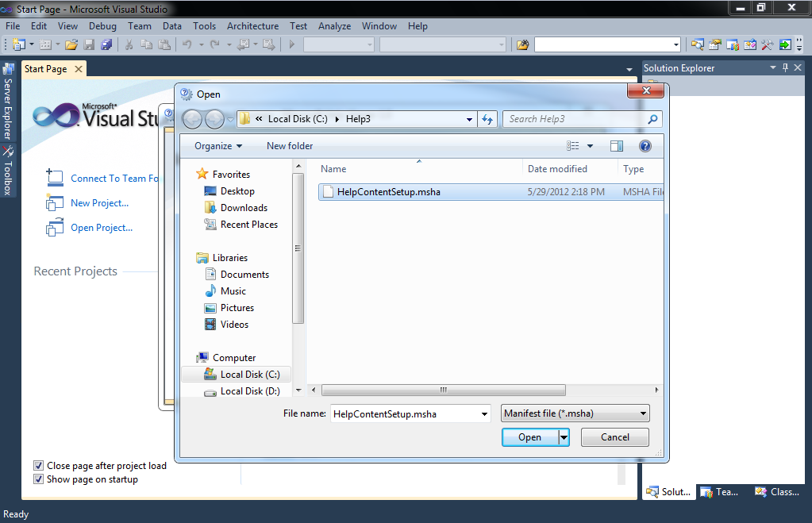The height and width of the screenshot is (523, 812).
Task: Click the navigation pane vertical scrollbar
Action: pos(298,248)
